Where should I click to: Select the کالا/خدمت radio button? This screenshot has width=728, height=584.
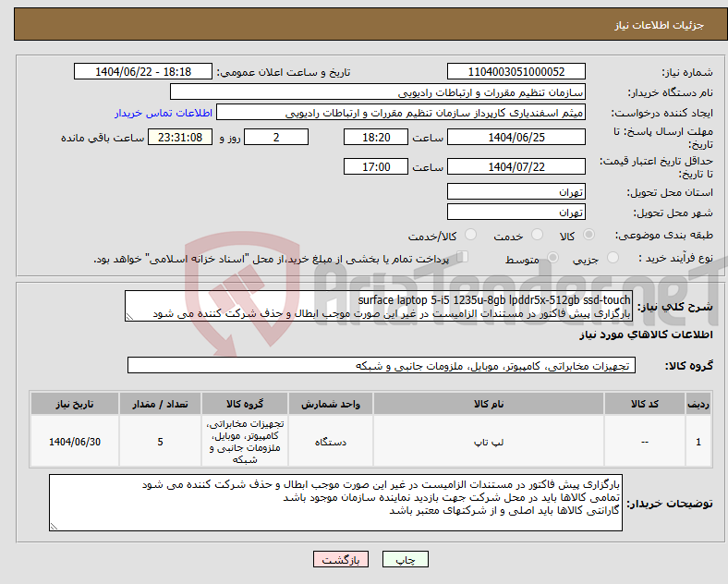(x=470, y=235)
